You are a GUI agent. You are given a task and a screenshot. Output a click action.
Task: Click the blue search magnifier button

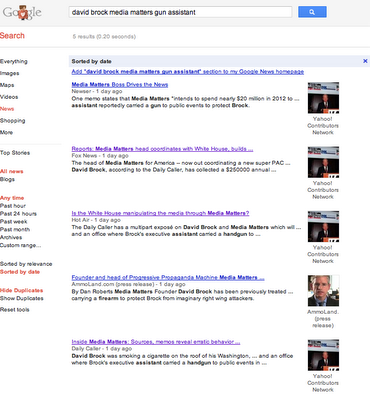(x=312, y=12)
